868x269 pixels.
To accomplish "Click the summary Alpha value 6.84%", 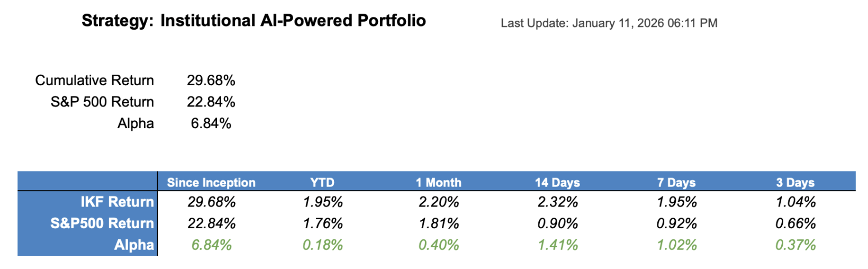I will pos(211,123).
